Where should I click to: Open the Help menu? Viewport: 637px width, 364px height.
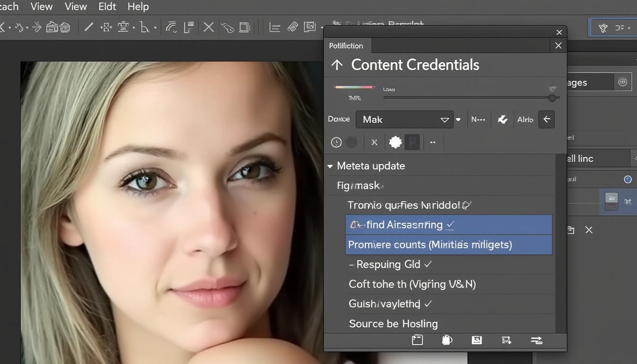137,7
